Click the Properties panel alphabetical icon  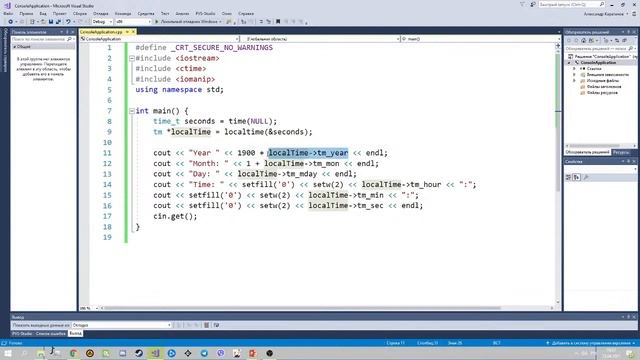[576, 177]
